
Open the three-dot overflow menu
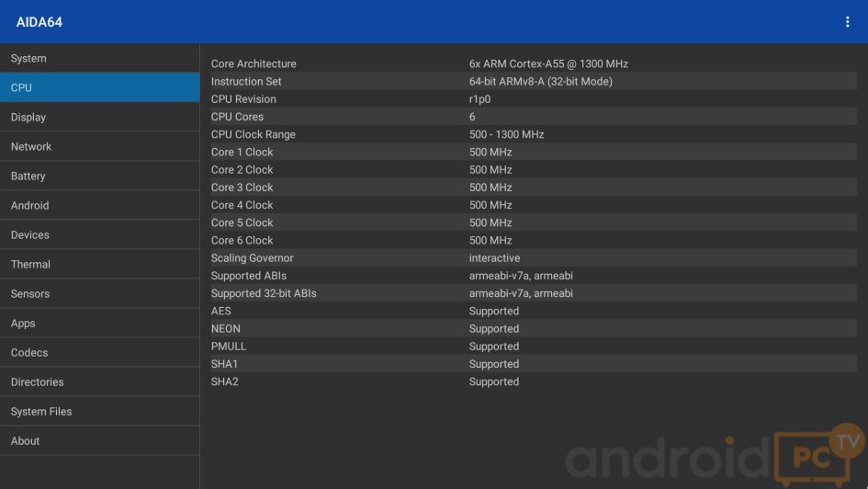(847, 22)
